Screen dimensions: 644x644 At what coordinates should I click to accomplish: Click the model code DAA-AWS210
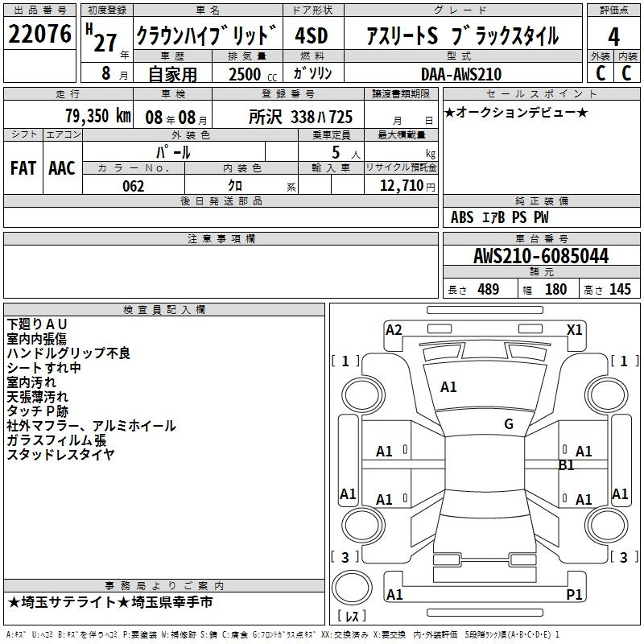coord(461,74)
